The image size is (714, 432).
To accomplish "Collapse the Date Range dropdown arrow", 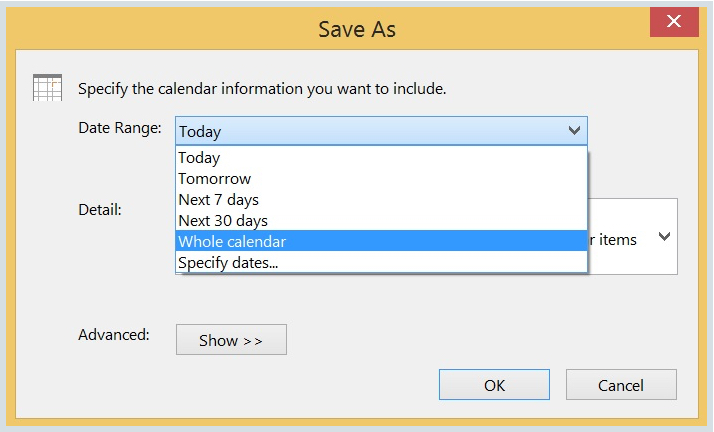I will (x=574, y=131).
